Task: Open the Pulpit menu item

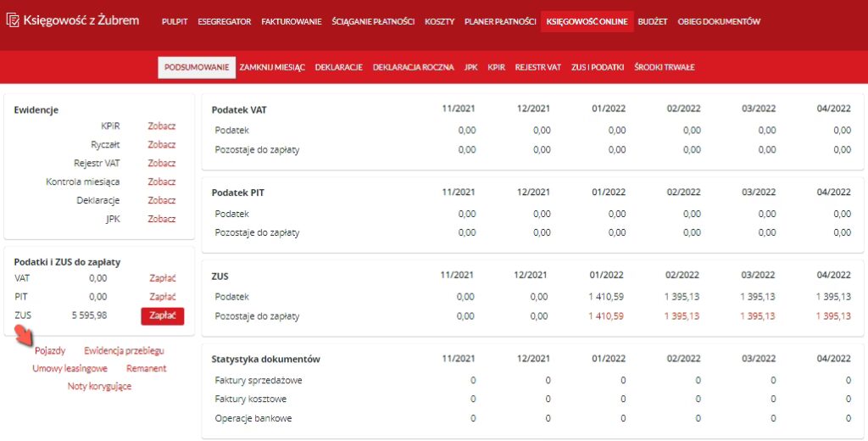Action: click(x=174, y=21)
